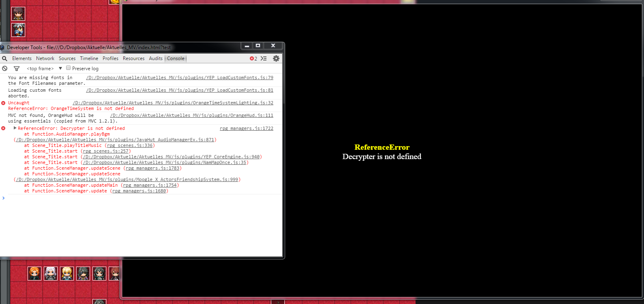
Task: Select dark-haired character next to eyepatch character
Action: [x=99, y=274]
